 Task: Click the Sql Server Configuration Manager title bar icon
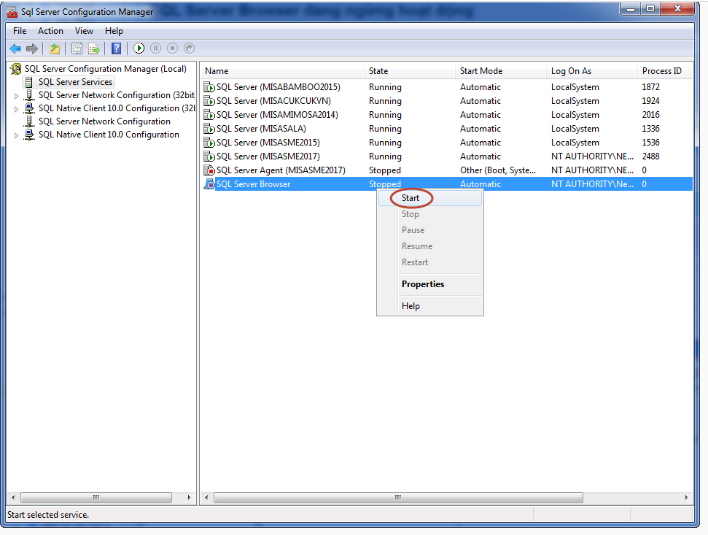tap(12, 12)
